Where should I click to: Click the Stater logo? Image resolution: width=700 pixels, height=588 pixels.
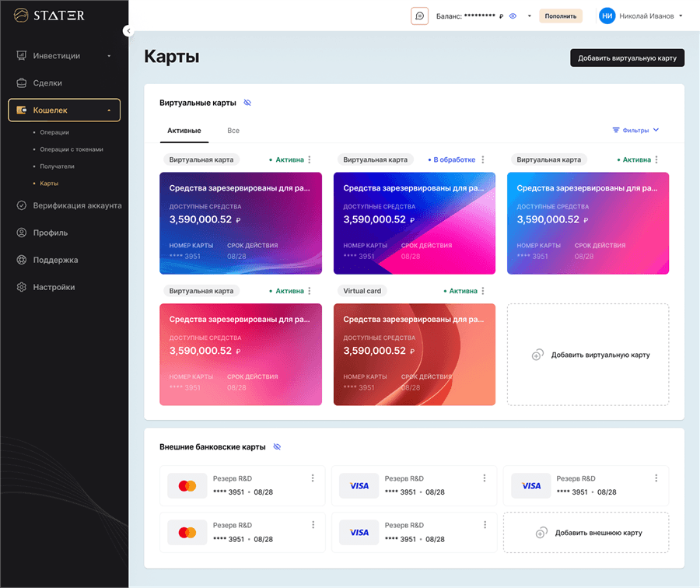[x=49, y=16]
